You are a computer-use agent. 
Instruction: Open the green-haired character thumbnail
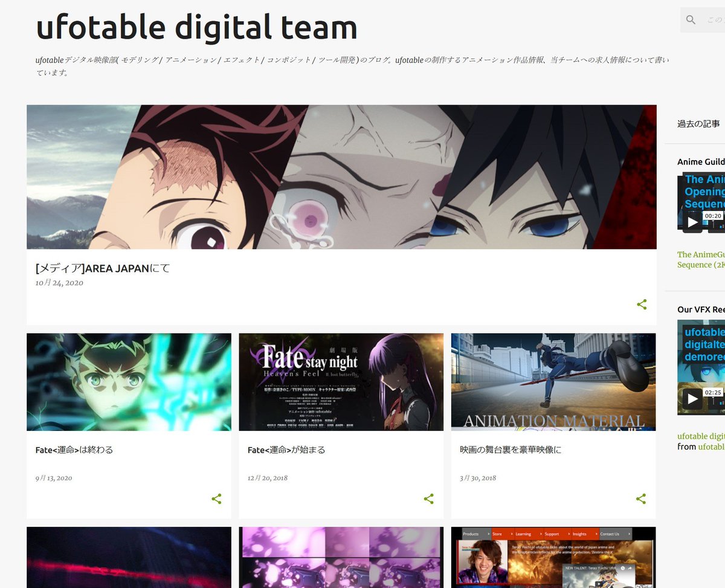(129, 382)
